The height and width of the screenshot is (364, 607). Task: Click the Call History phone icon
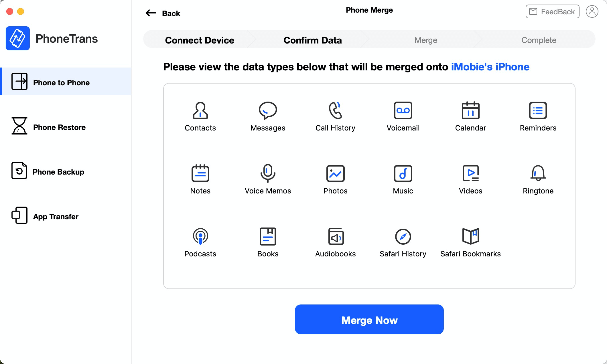pos(335,110)
